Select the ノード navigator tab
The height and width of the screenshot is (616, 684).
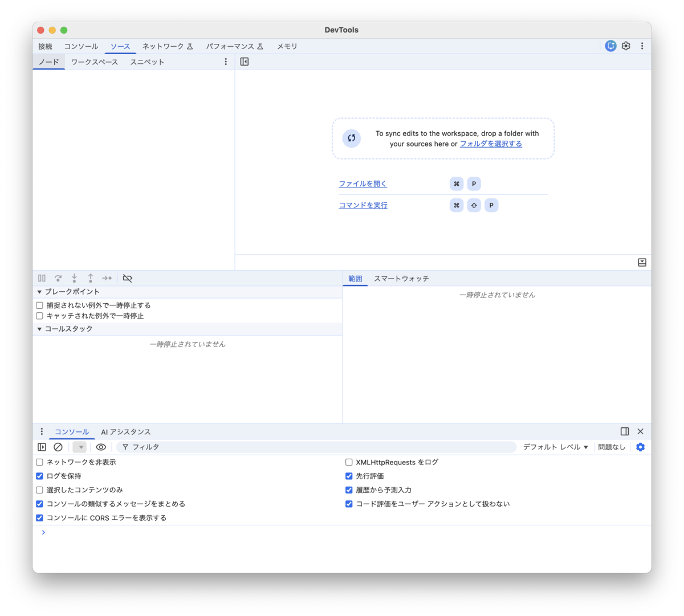coord(49,62)
